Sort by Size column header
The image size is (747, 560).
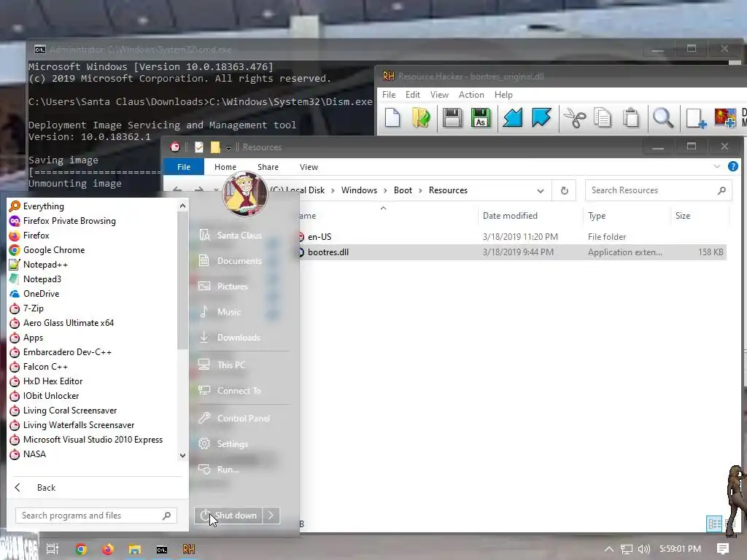tap(682, 216)
